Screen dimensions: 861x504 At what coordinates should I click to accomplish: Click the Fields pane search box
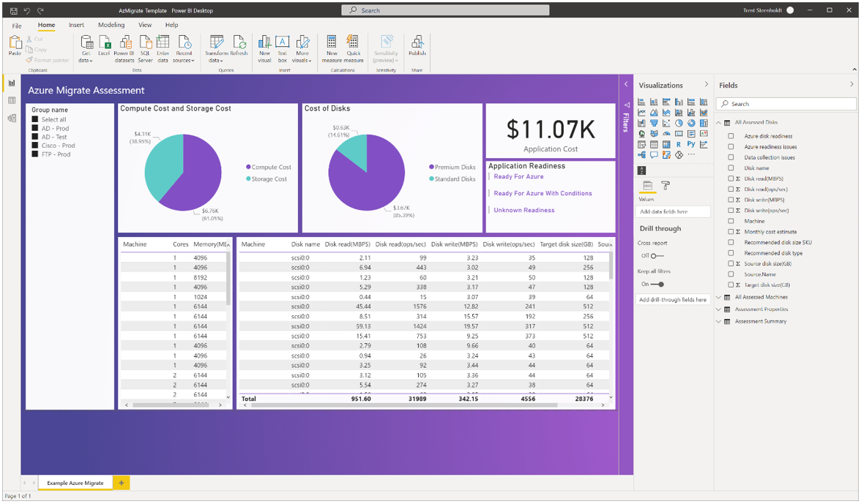pyautogui.click(x=787, y=104)
